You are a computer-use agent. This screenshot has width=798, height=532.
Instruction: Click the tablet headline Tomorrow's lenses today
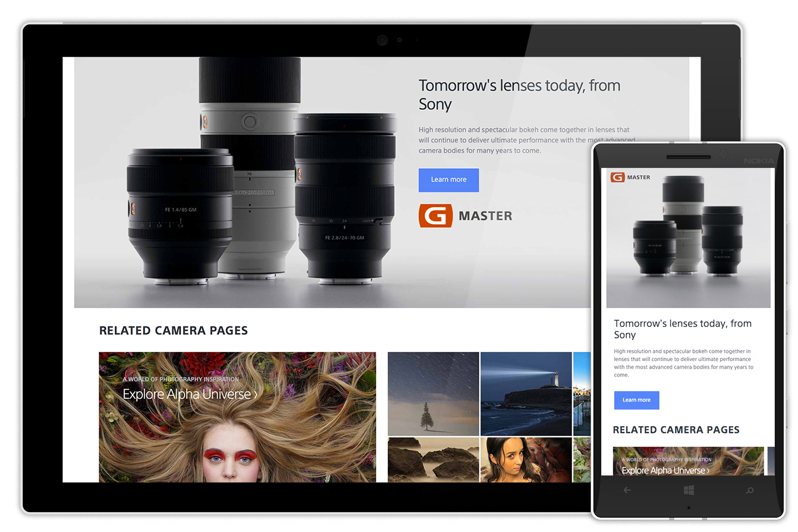click(x=519, y=94)
